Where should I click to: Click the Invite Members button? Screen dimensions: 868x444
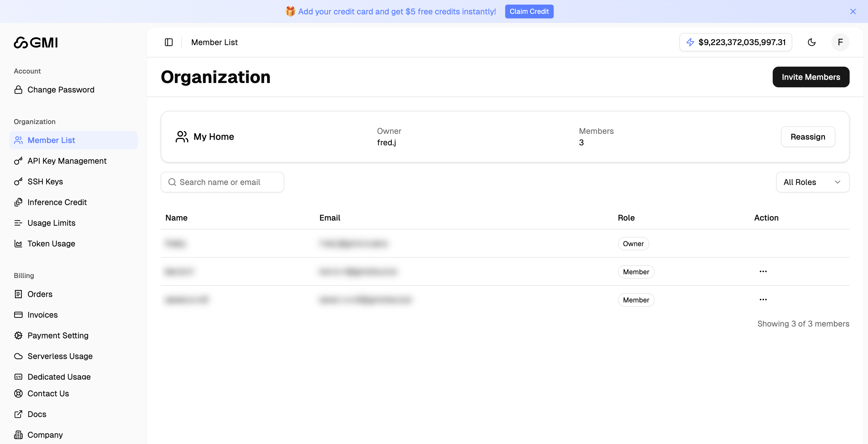(811, 77)
